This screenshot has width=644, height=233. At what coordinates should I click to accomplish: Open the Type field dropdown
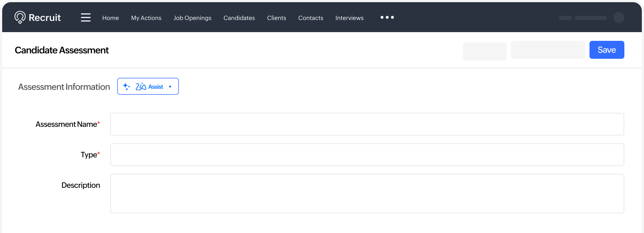coord(367,155)
